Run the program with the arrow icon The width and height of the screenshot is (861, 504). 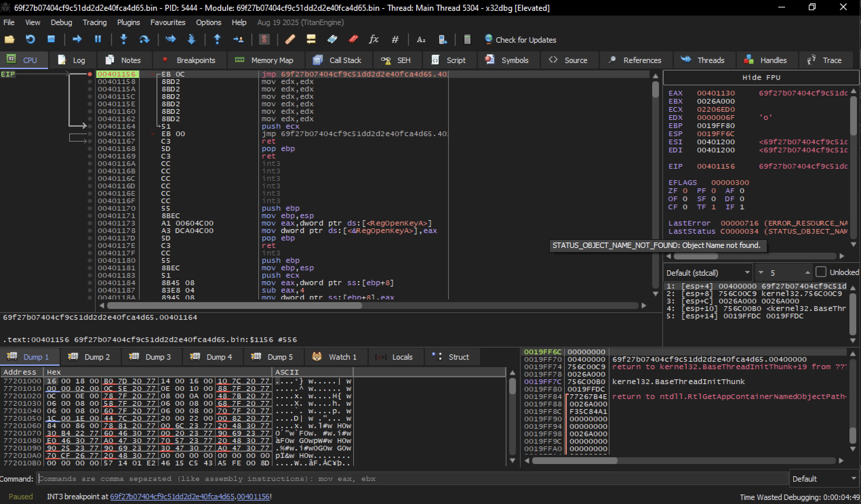coord(77,39)
